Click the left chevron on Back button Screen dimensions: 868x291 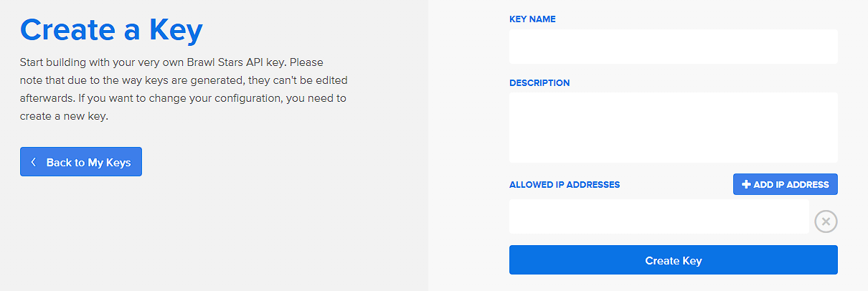pos(34,162)
